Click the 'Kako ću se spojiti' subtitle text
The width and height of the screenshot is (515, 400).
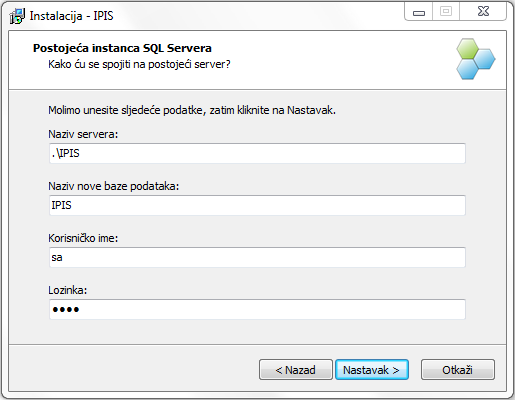[x=139, y=64]
